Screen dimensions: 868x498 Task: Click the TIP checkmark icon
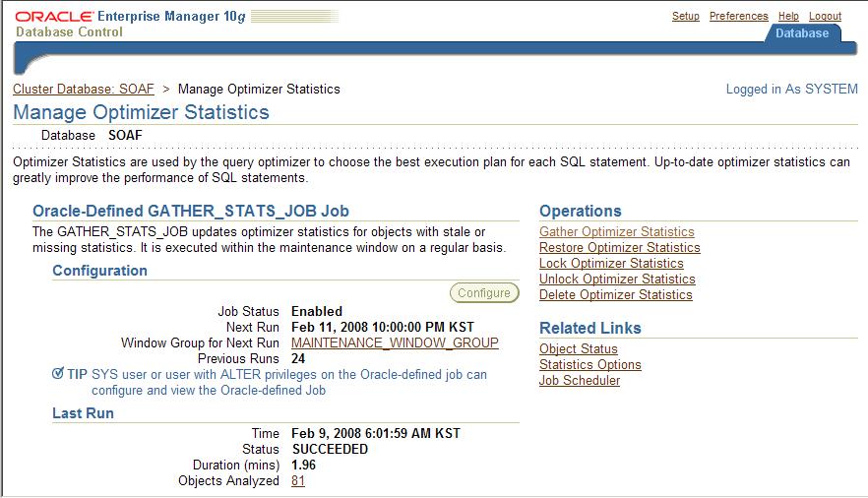click(58, 374)
